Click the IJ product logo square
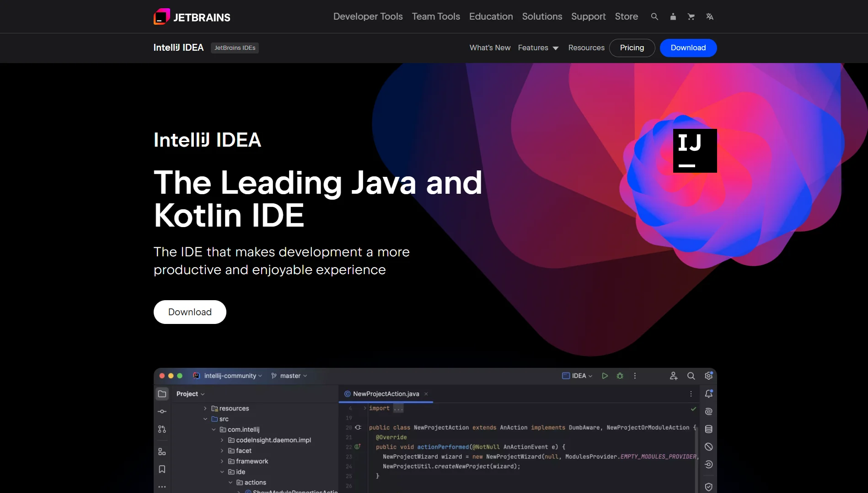The width and height of the screenshot is (868, 493). pos(695,151)
